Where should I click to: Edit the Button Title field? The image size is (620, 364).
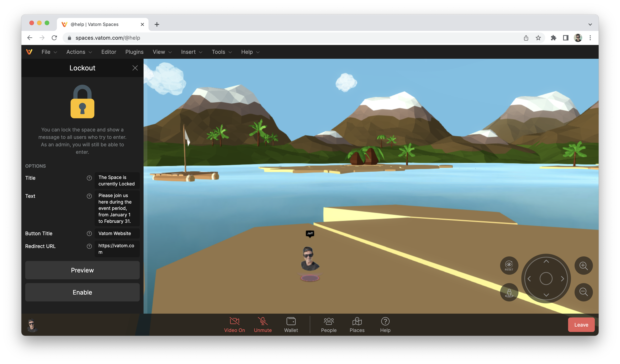click(117, 233)
